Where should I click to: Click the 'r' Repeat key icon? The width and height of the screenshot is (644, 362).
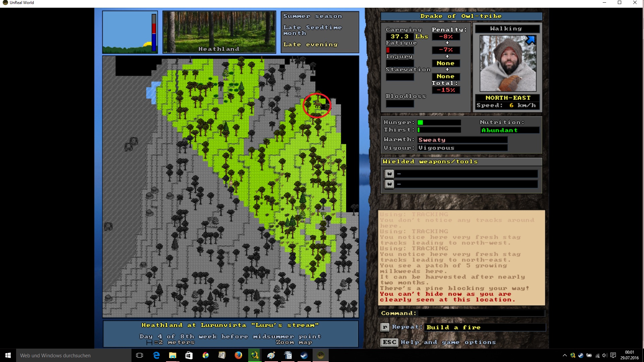[x=385, y=327]
